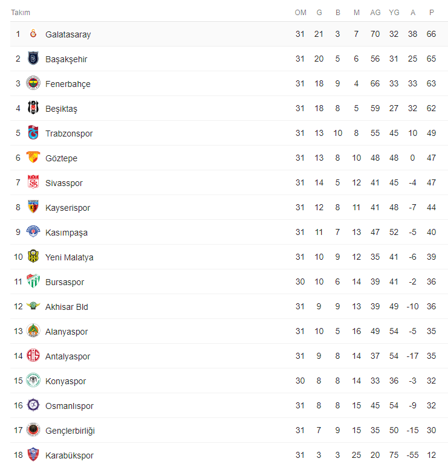Select the Fenerbahçe club badge

[33, 84]
